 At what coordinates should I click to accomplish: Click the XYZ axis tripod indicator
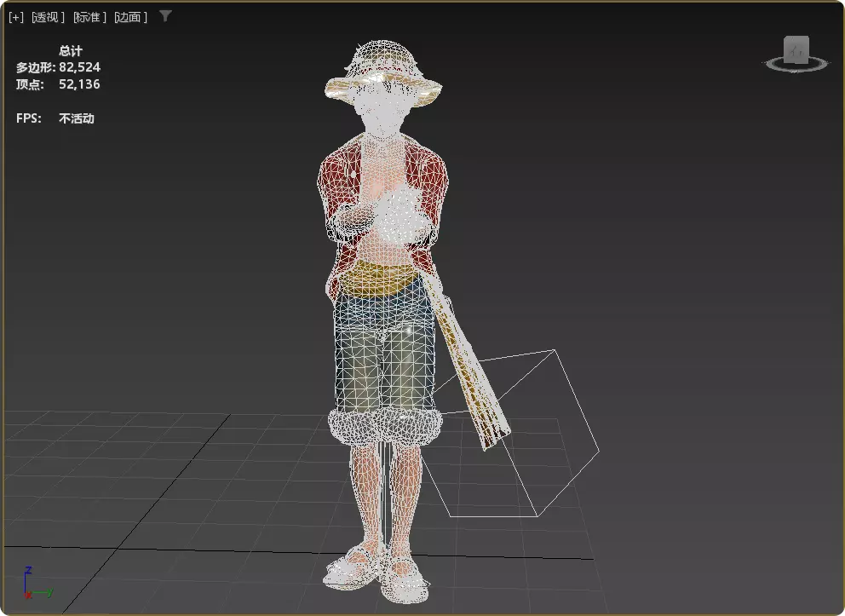click(x=37, y=583)
